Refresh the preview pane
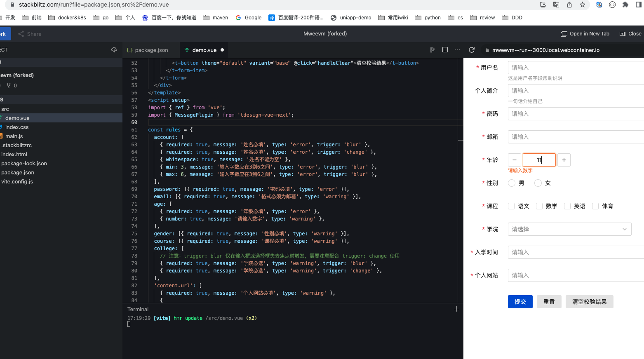Image resolution: width=644 pixels, height=359 pixels. click(x=471, y=49)
